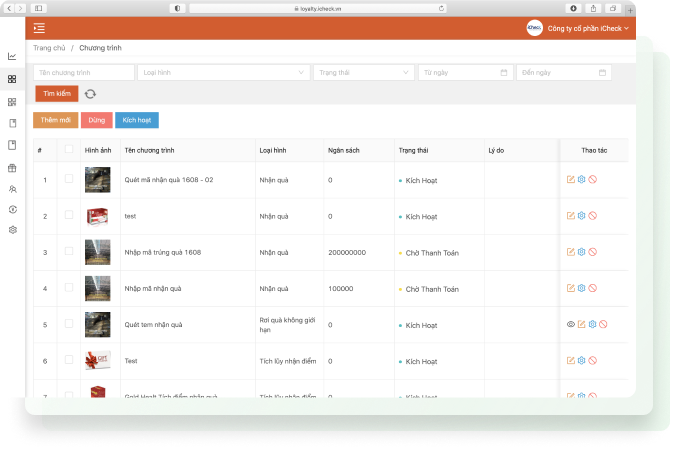673x450 pixels.
Task: Focus the 'Tên chương trình' search field
Action: [x=84, y=73]
